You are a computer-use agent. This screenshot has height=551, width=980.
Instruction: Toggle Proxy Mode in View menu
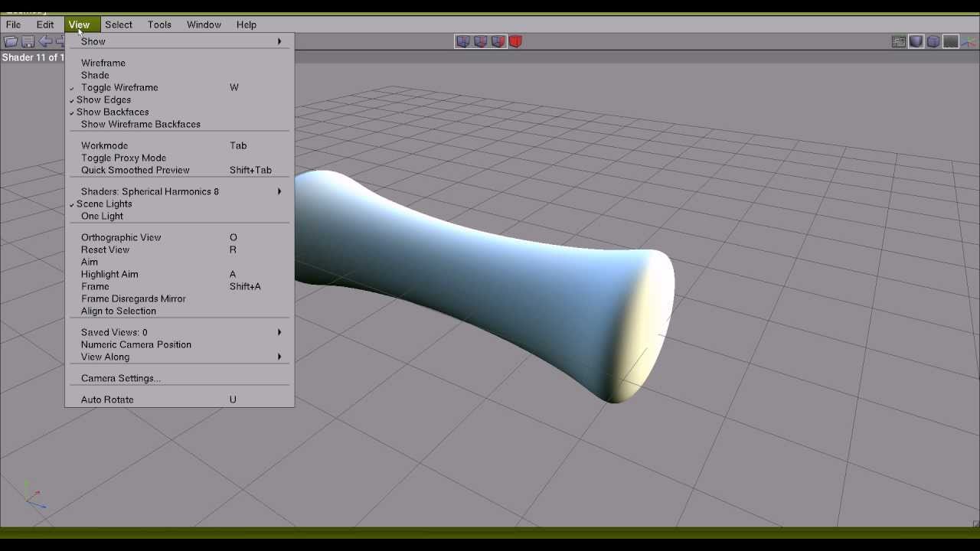[x=179, y=158]
